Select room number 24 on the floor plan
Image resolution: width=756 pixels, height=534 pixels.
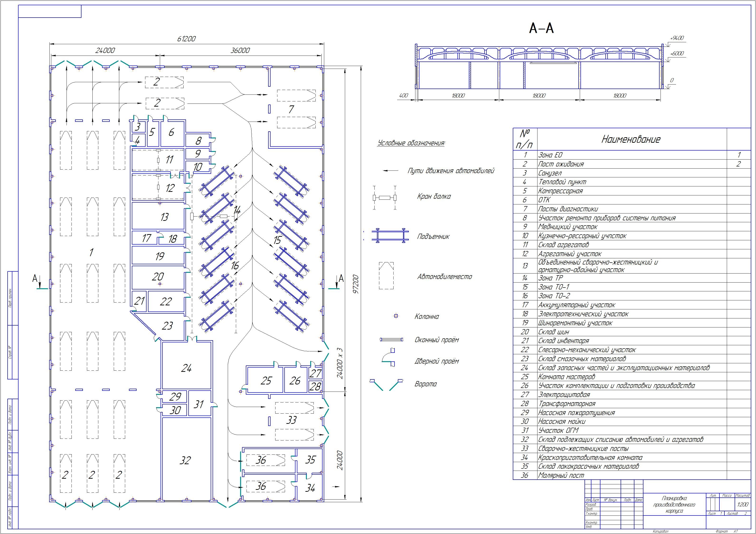(186, 368)
